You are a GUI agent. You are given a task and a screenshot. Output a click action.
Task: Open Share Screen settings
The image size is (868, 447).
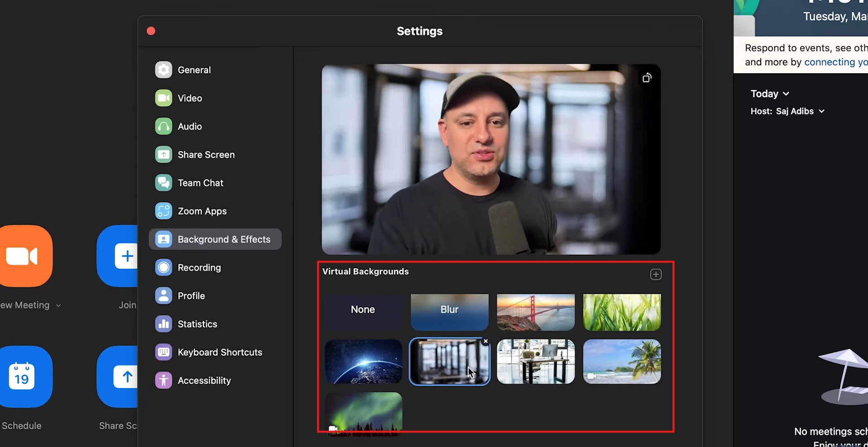pyautogui.click(x=215, y=155)
